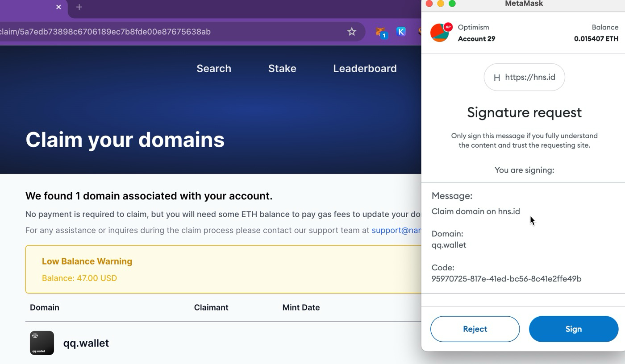Viewport: 625px width, 364px height.
Task: Open the K browser extension
Action: (x=400, y=31)
